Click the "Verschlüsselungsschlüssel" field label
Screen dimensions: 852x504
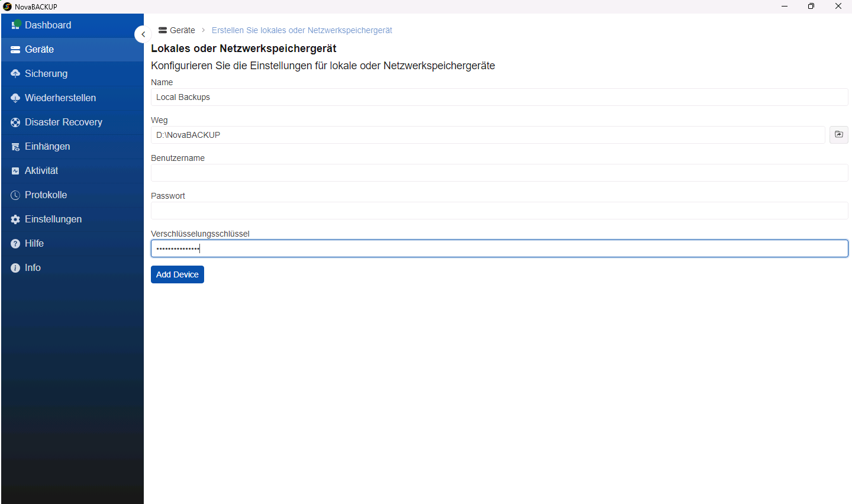(200, 234)
